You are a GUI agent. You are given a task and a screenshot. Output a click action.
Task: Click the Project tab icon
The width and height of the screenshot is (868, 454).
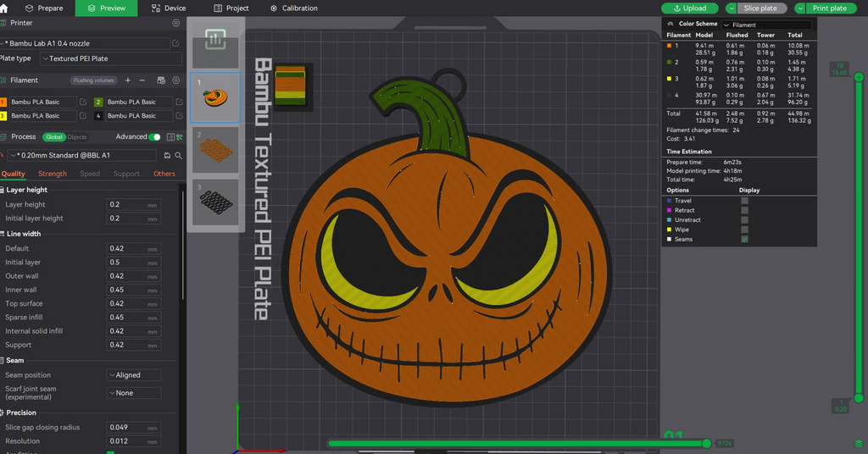pos(218,8)
